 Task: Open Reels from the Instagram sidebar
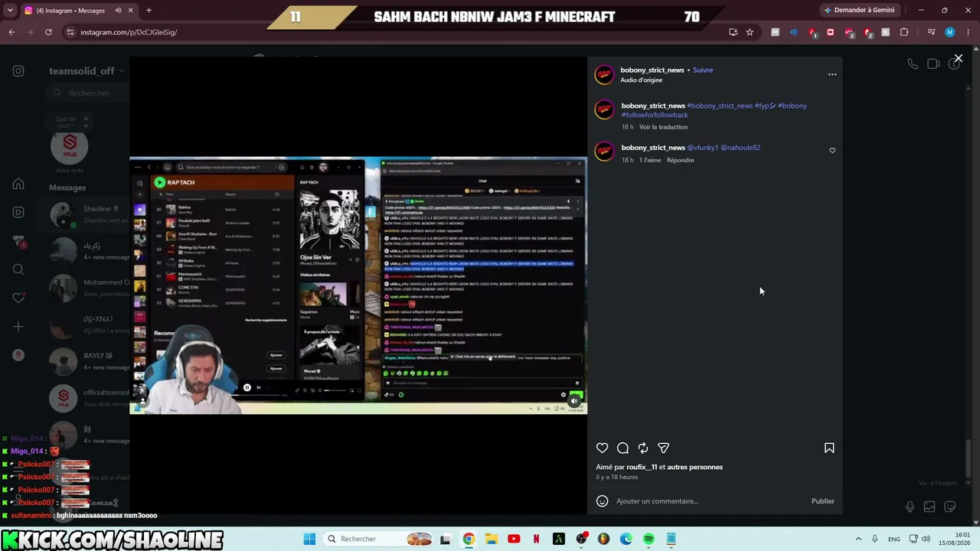pyautogui.click(x=18, y=212)
